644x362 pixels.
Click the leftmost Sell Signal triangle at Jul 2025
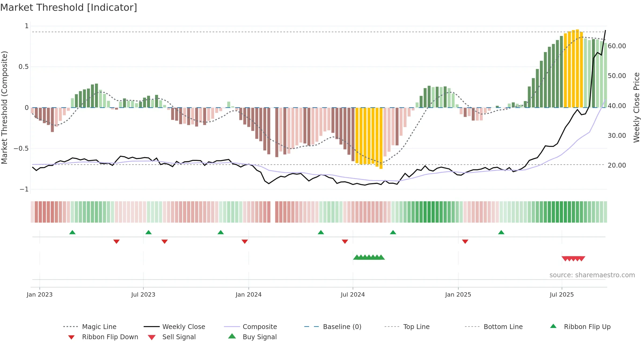(x=565, y=259)
